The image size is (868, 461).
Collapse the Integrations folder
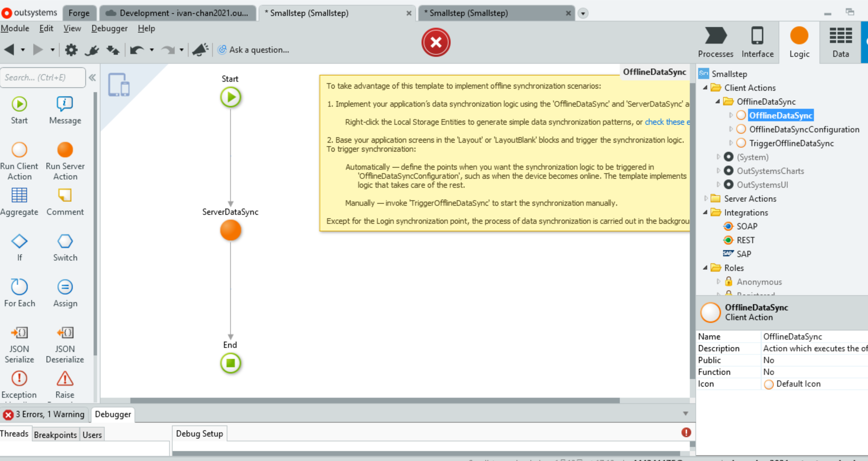(x=705, y=212)
